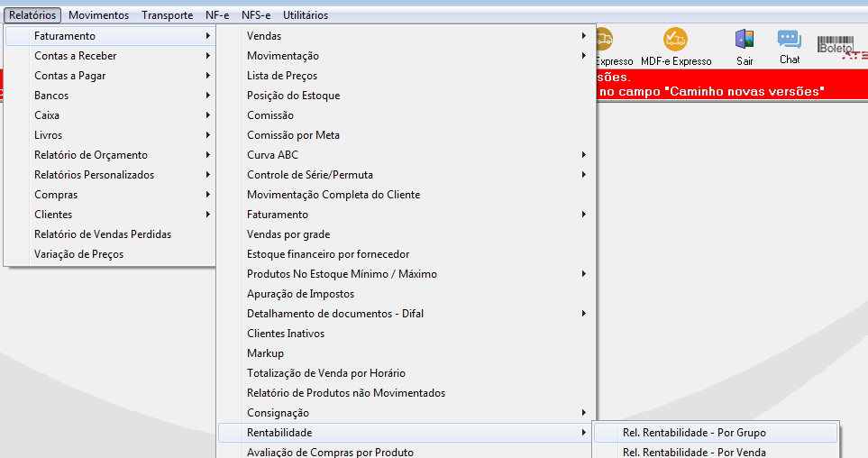Open the NF-e menu
The width and height of the screenshot is (868, 458).
217,15
